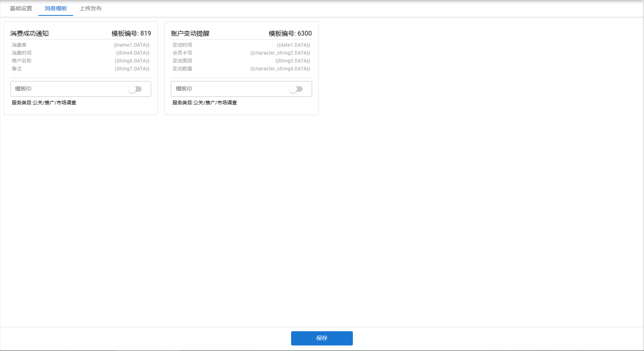The width and height of the screenshot is (644, 351).
Task: Click the 商户名称 field label
Action: [22, 61]
